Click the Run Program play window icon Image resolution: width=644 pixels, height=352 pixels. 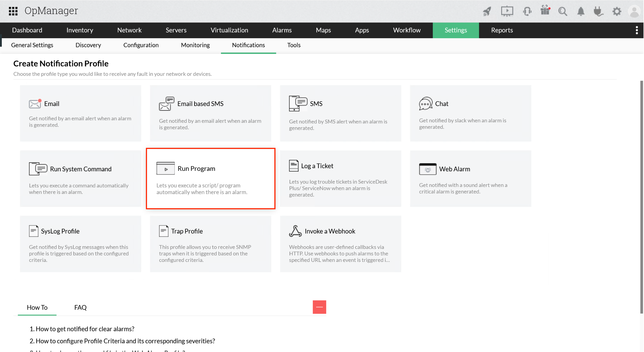tap(166, 168)
